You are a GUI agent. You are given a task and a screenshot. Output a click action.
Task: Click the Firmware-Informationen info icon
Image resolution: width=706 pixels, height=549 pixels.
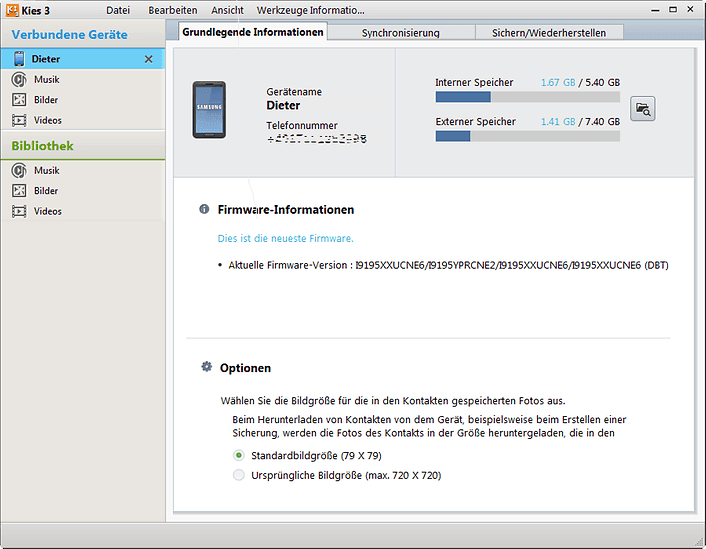pos(204,209)
